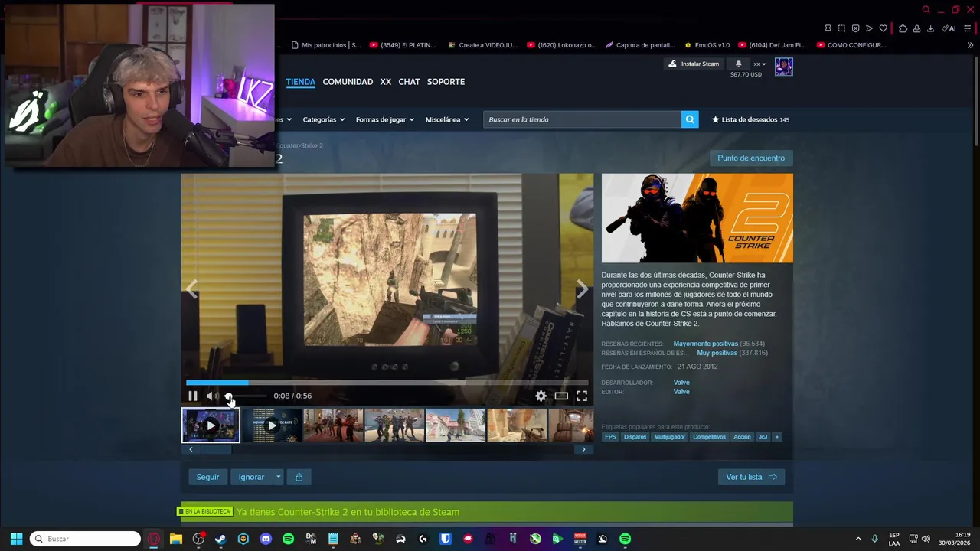
Task: Add a tag with the plus button
Action: pyautogui.click(x=776, y=437)
